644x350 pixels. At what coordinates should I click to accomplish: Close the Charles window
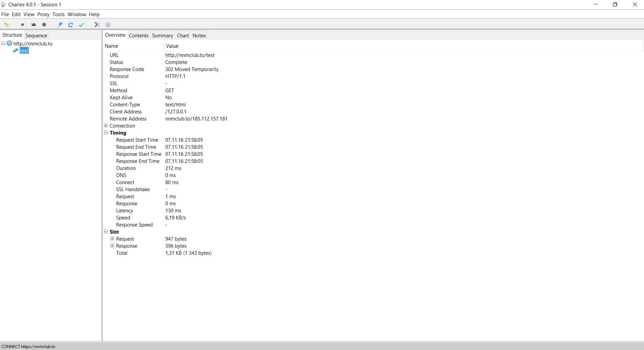(x=635, y=4)
